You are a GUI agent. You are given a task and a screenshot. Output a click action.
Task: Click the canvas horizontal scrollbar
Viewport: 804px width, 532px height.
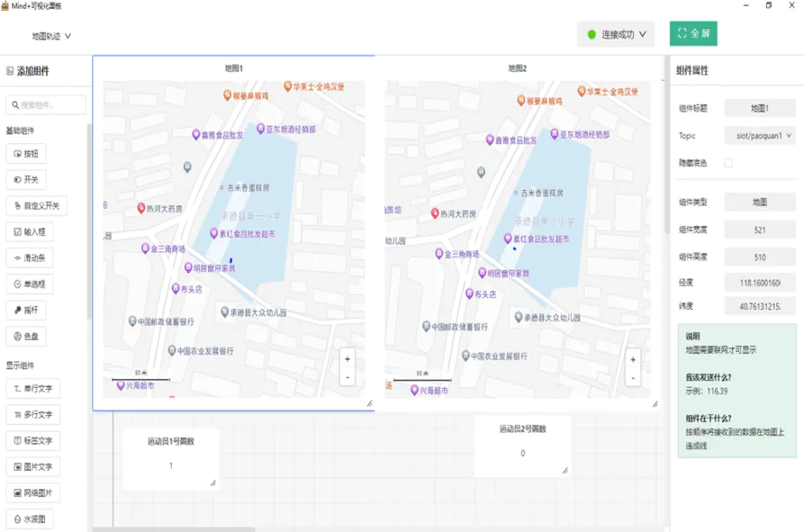(173, 529)
